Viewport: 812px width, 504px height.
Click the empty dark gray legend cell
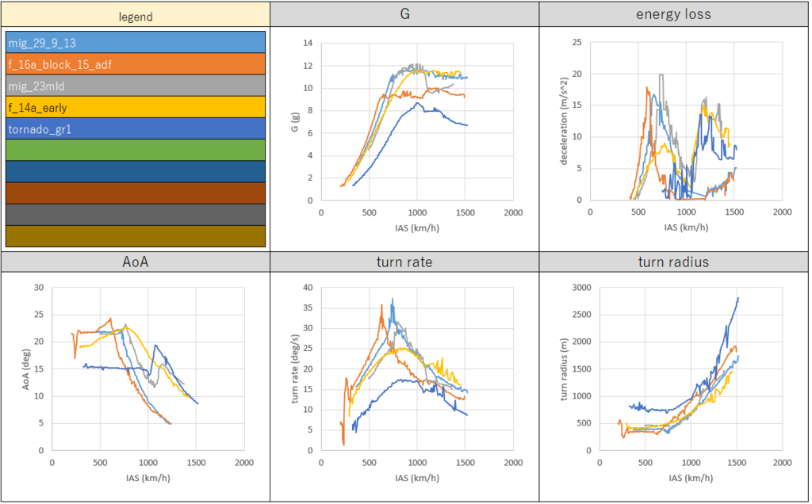tap(135, 215)
